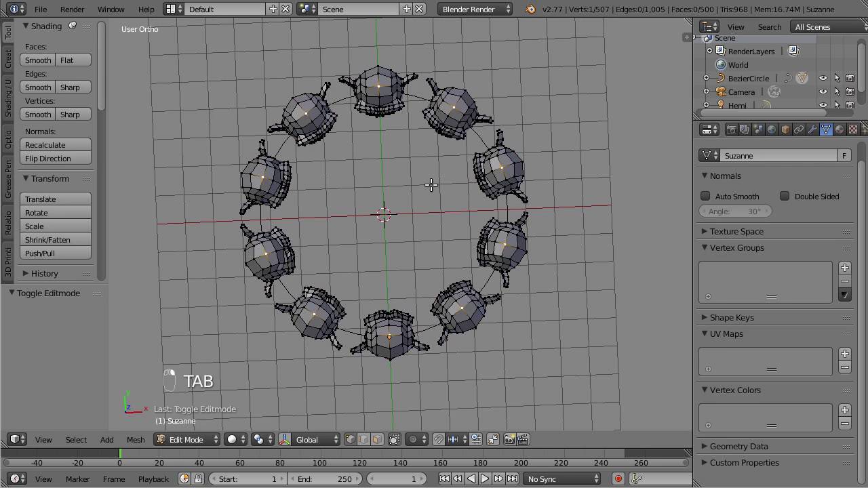Open the World properties globe tab
This screenshot has height=488, width=868.
point(772,129)
